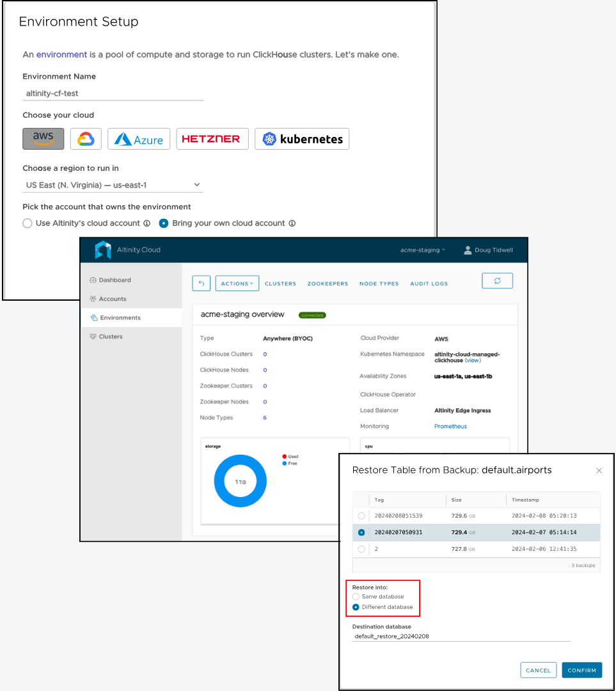The width and height of the screenshot is (616, 691).
Task: Click the Zookeeper Clusters count 0
Action: point(265,386)
